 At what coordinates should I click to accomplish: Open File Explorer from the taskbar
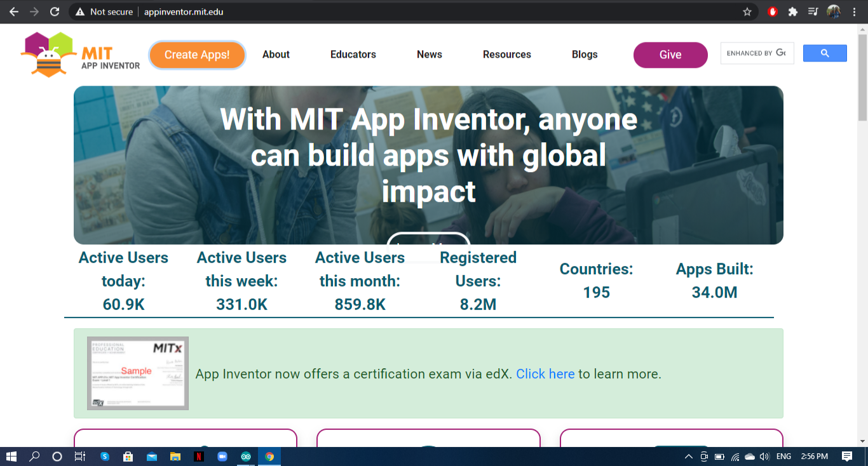[175, 456]
